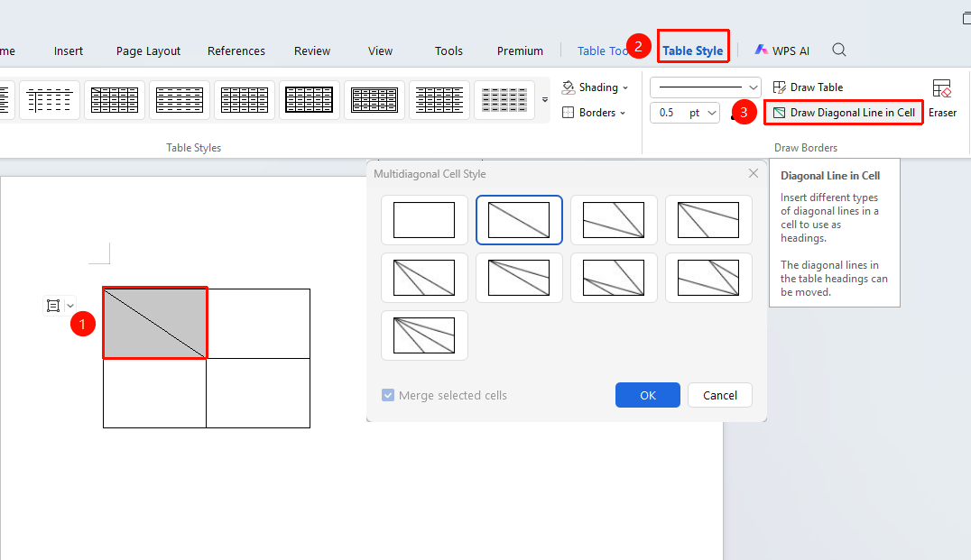Select the Table Style tab
The width and height of the screenshot is (971, 560).
692,50
